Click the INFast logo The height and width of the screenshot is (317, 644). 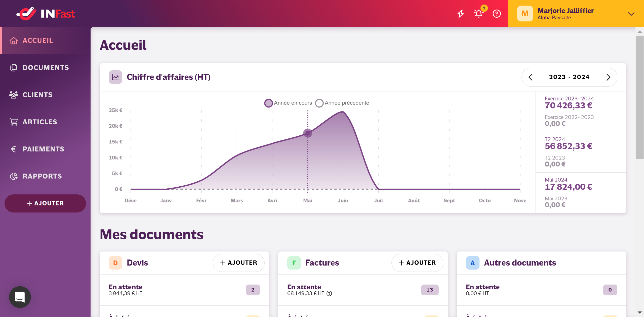(x=46, y=14)
